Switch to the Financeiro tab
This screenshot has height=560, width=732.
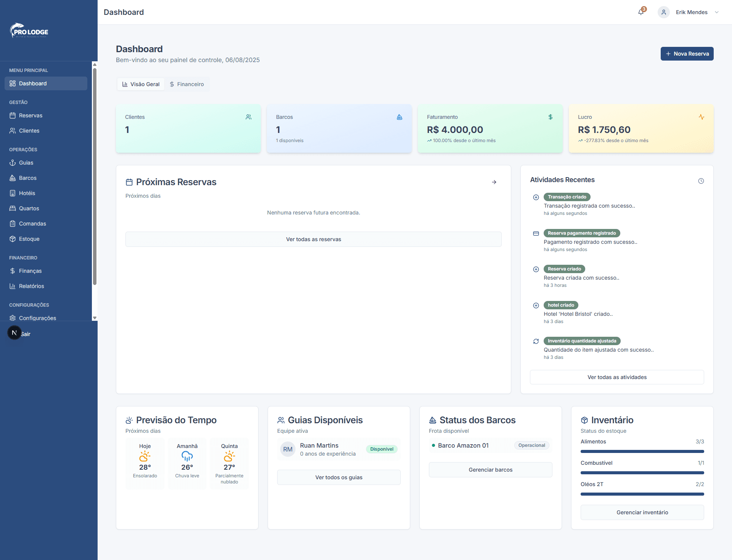point(187,84)
